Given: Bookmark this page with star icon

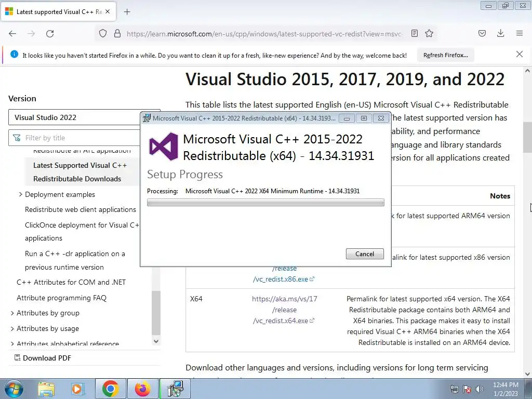Looking at the screenshot, I should (429, 33).
